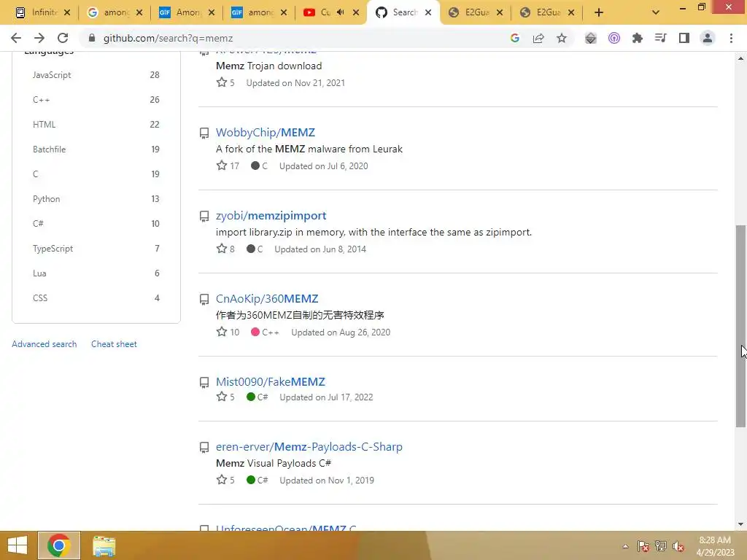The height and width of the screenshot is (560, 747).
Task: Open the zyobi/memzipimport repository
Action: coord(271,216)
